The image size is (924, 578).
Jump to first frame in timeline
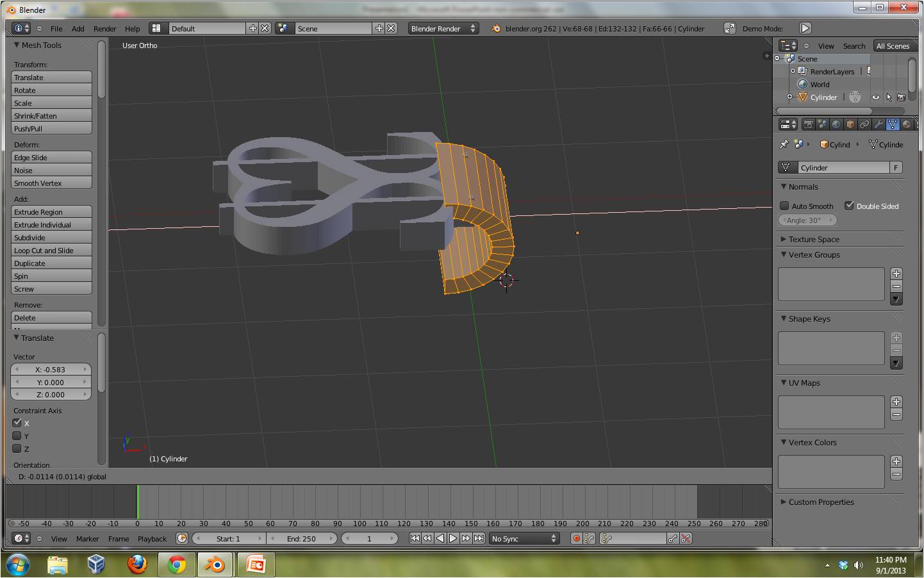(415, 538)
